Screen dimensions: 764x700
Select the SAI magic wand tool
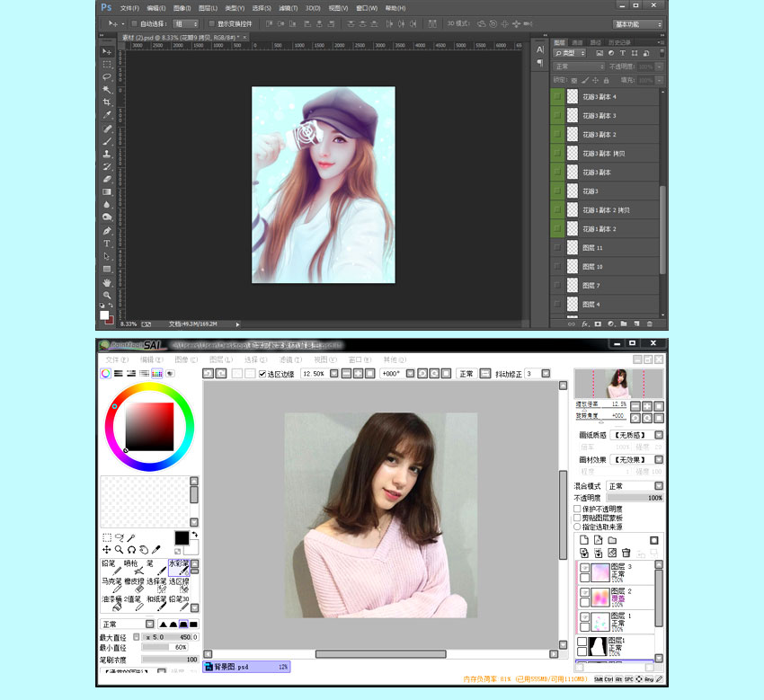(x=131, y=537)
